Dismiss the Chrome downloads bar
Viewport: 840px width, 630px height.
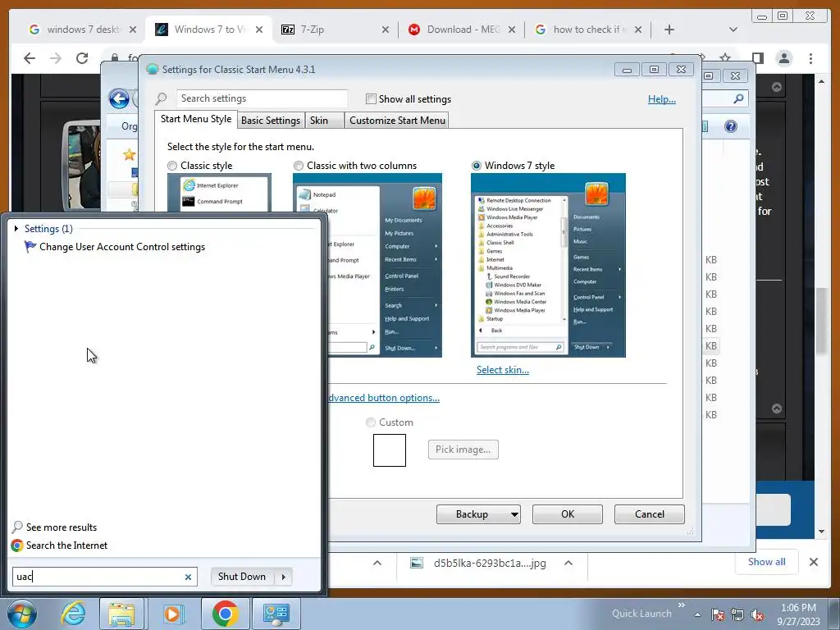pyautogui.click(x=814, y=562)
